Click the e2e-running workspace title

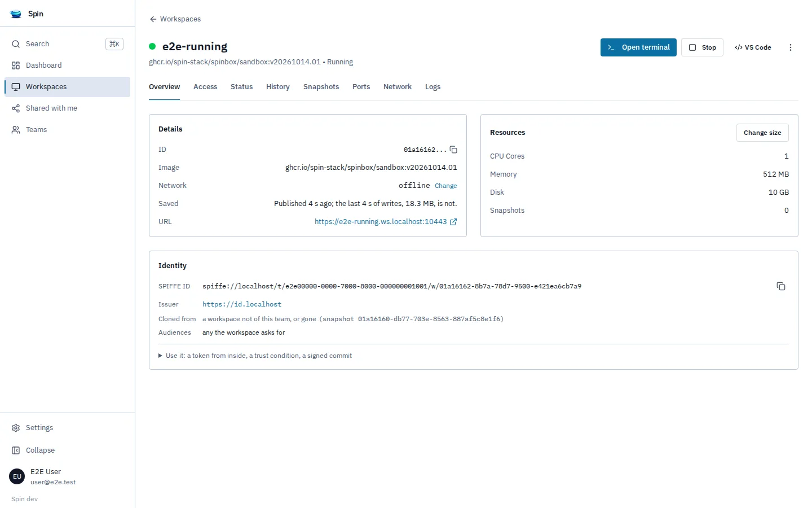coord(195,46)
